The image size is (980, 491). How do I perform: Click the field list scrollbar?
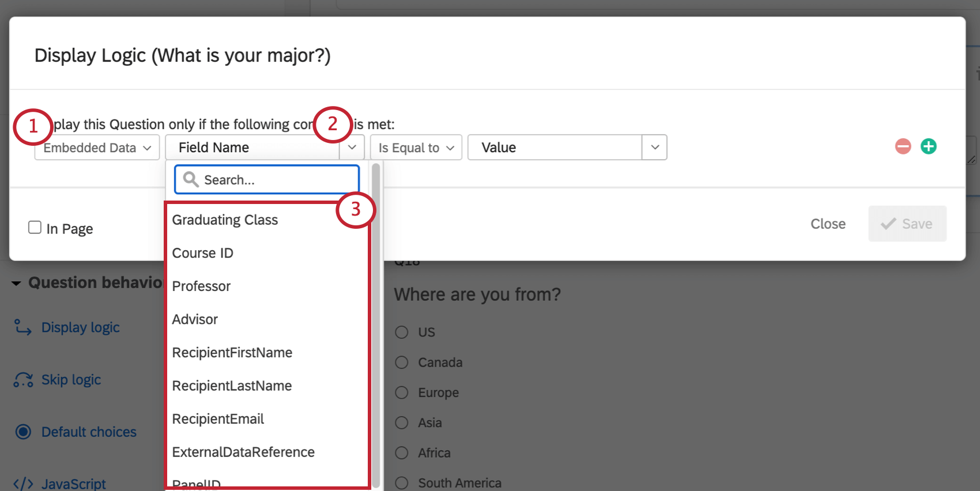[x=376, y=323]
